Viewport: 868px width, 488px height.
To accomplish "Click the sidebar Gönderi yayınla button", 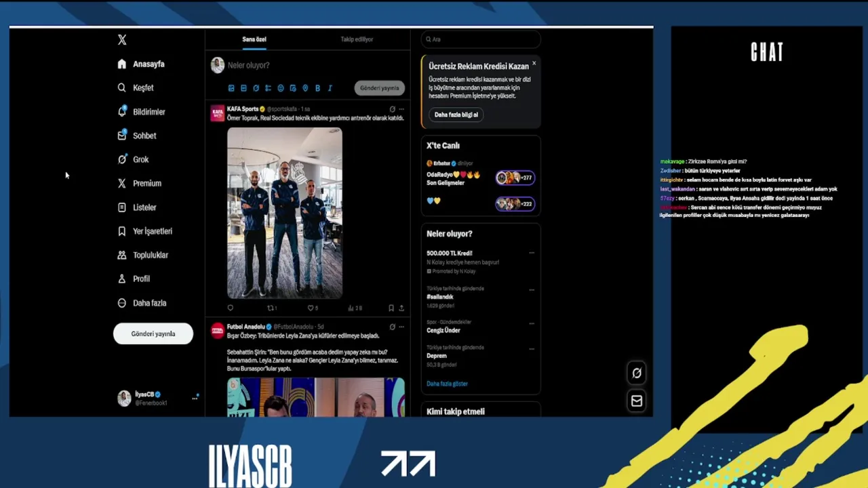I will point(153,333).
